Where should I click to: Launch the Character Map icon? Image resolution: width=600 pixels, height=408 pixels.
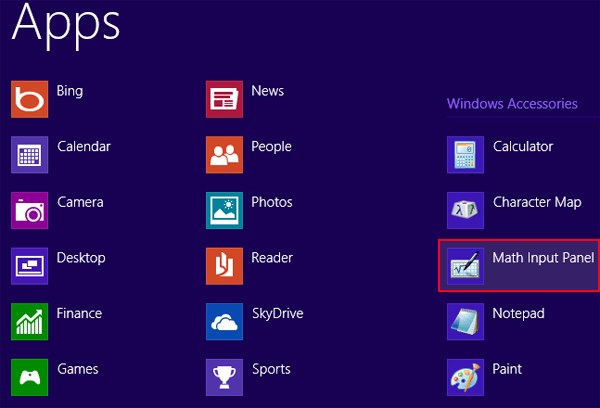(465, 211)
